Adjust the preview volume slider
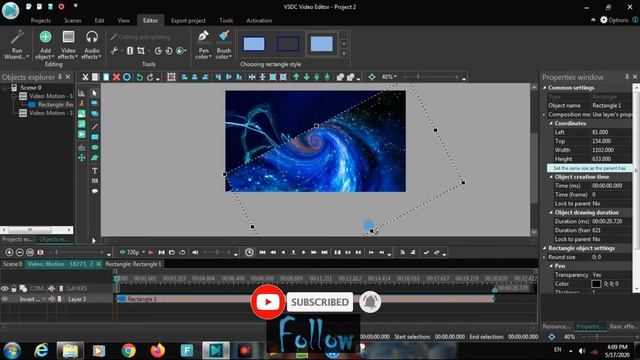The height and width of the screenshot is (360, 640). click(217, 253)
